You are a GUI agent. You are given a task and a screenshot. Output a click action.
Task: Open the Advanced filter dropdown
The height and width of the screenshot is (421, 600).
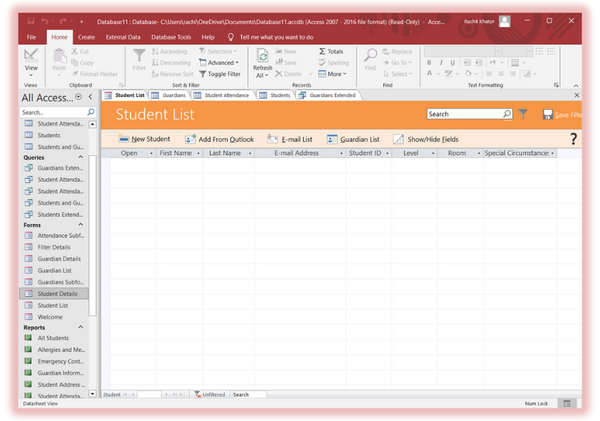[x=219, y=62]
